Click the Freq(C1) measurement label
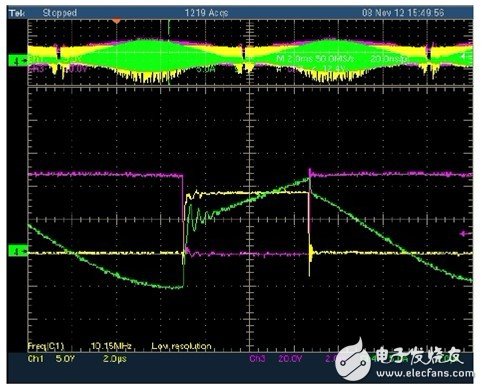Viewport: 483px width, 390px height. point(46,346)
